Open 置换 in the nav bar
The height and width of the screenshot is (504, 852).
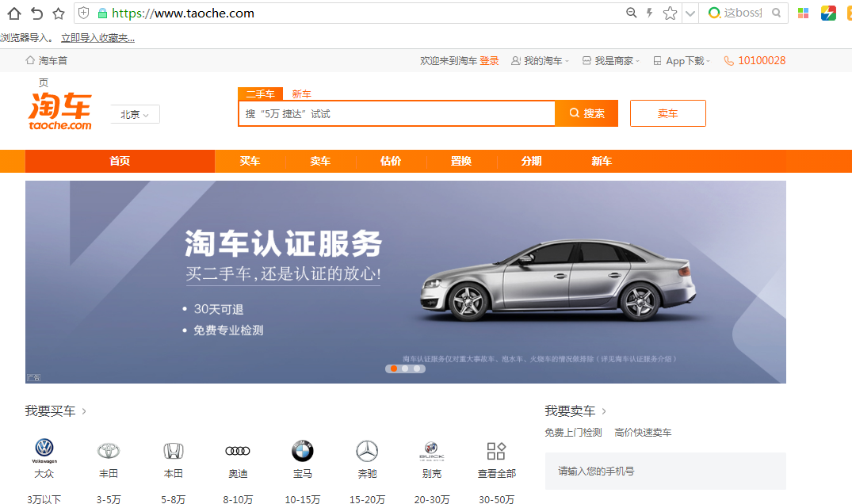click(460, 162)
